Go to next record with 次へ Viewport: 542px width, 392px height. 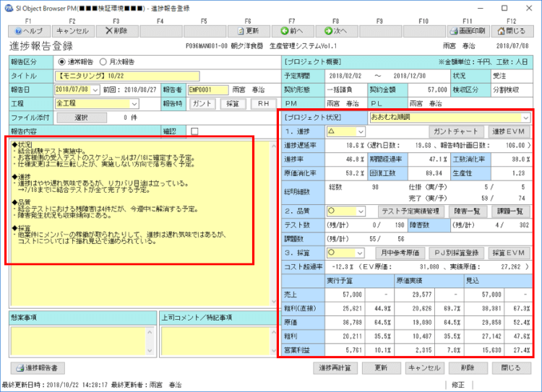click(x=336, y=31)
